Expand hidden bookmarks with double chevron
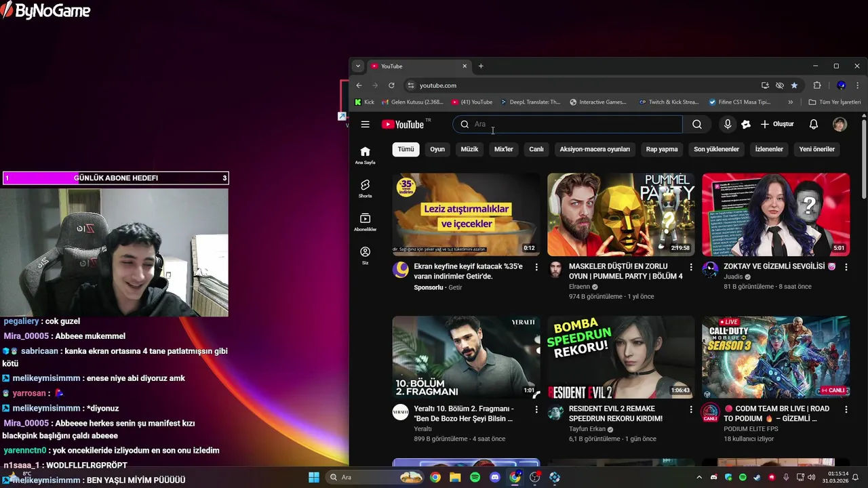The height and width of the screenshot is (488, 868). click(790, 102)
